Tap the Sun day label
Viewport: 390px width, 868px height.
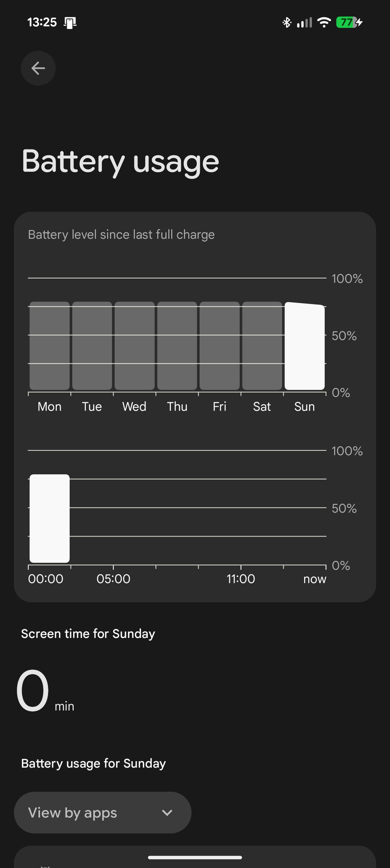(305, 407)
